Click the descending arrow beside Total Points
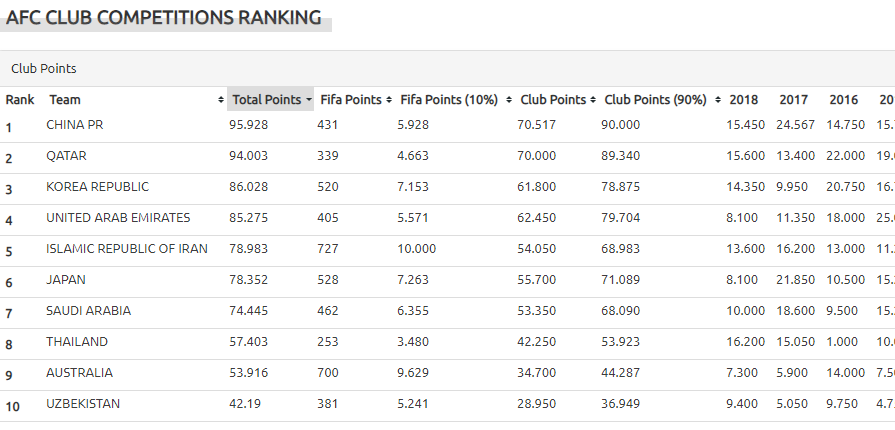Screen dimensions: 895x430 click(309, 100)
